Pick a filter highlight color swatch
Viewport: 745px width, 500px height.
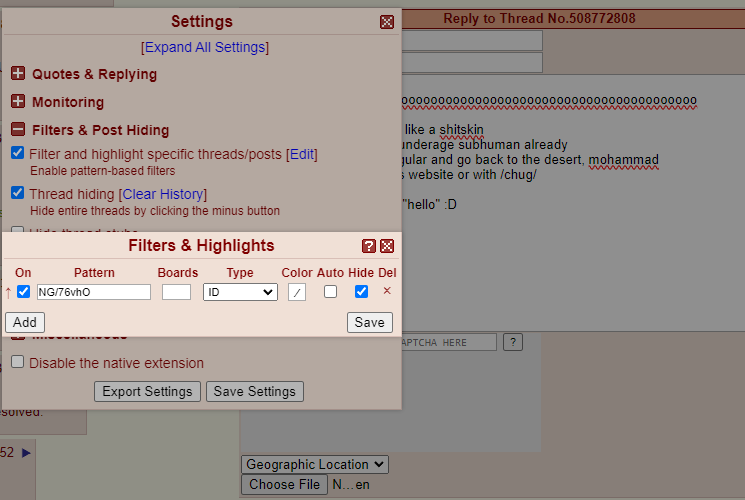tap(297, 292)
